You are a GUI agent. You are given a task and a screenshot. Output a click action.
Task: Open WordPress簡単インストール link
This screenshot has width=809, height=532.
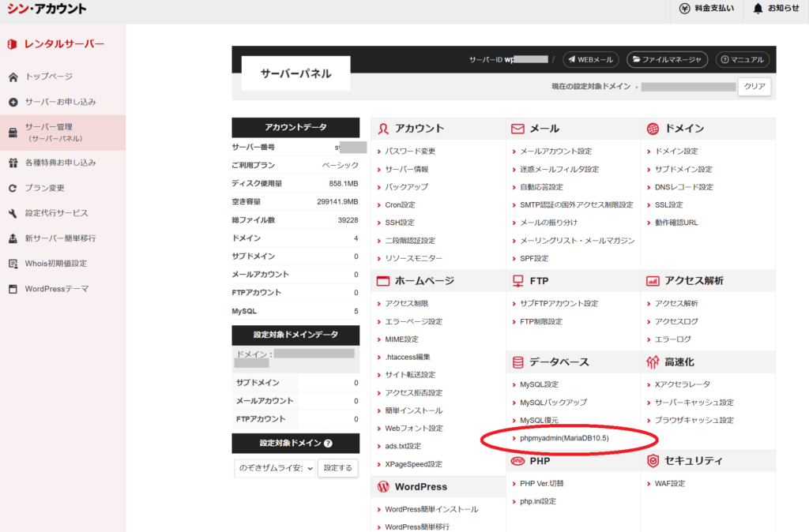click(431, 509)
